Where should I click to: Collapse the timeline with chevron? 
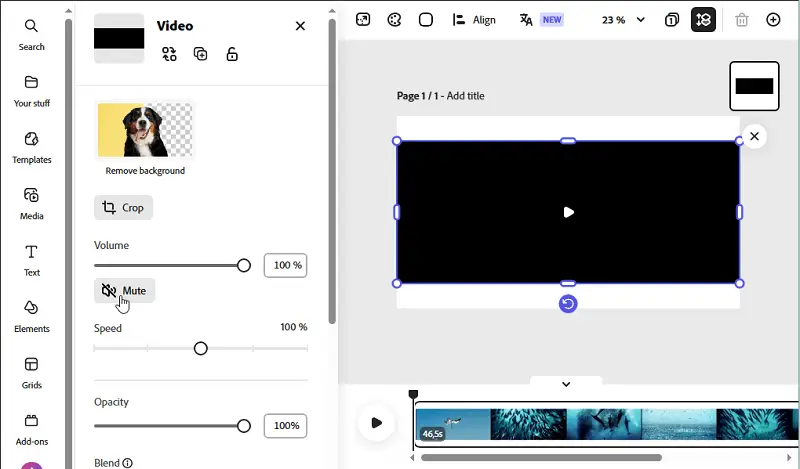click(x=566, y=384)
